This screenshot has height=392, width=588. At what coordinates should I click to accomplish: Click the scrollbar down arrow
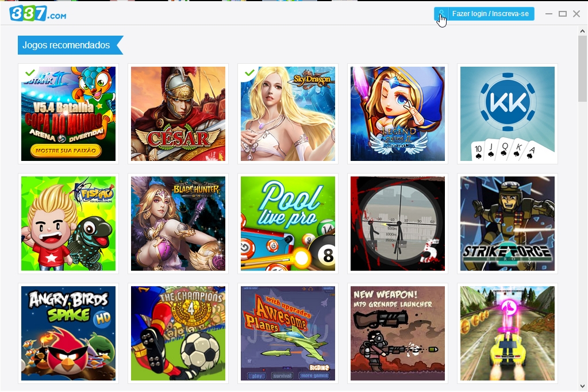[582, 386]
